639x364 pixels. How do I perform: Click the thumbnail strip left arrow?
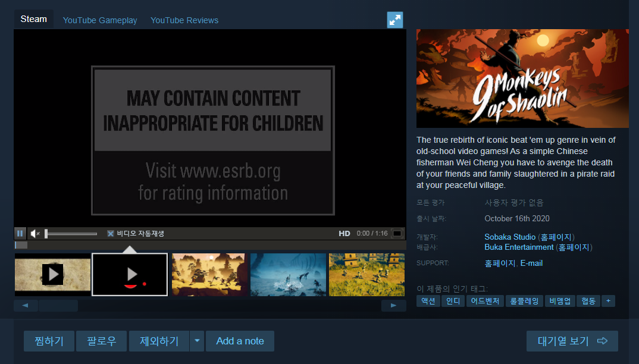(25, 305)
